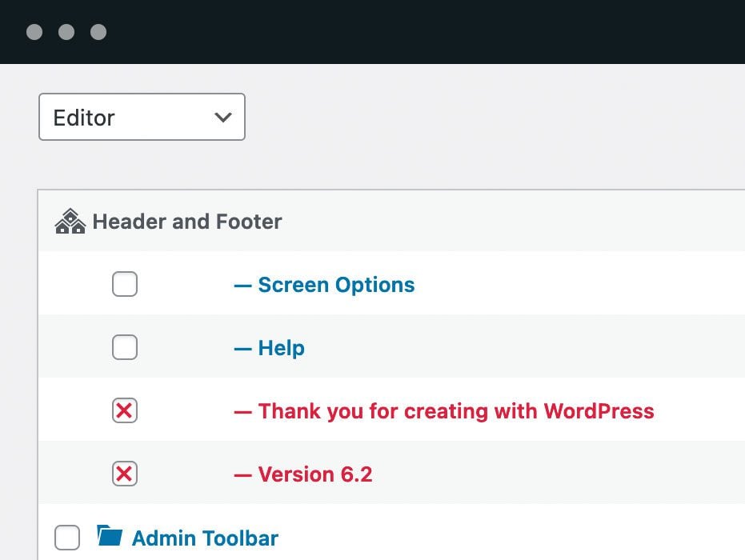The width and height of the screenshot is (745, 560).
Task: Expand the Admin Toolbar section
Action: (205, 538)
